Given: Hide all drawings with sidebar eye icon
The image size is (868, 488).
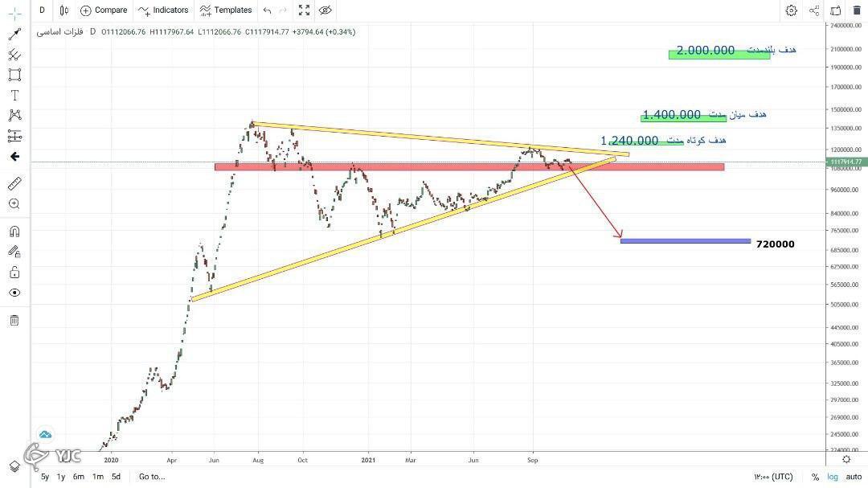Looking at the screenshot, I should [14, 293].
